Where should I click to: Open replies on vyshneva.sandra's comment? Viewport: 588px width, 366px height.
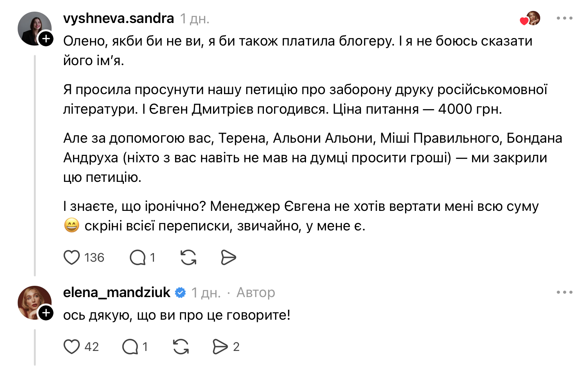pos(138,258)
